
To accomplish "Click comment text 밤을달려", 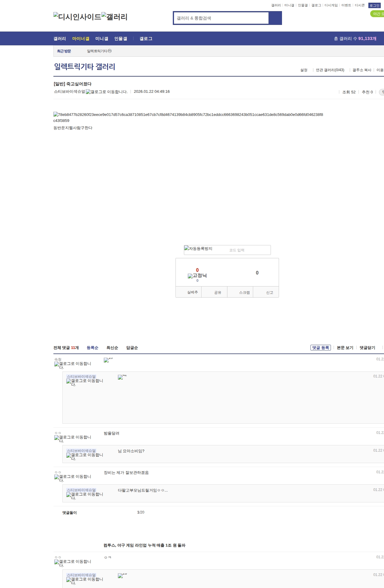I will click(x=112, y=433).
